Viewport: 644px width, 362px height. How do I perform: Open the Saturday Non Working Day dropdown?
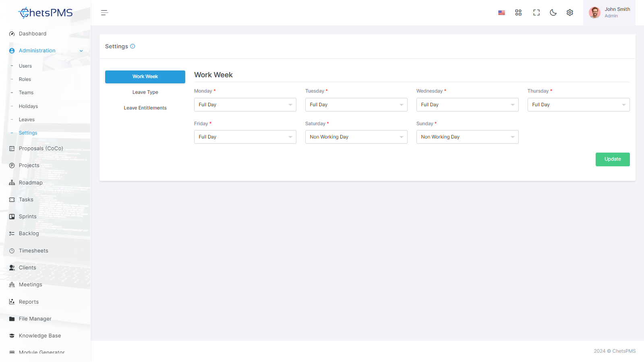356,137
